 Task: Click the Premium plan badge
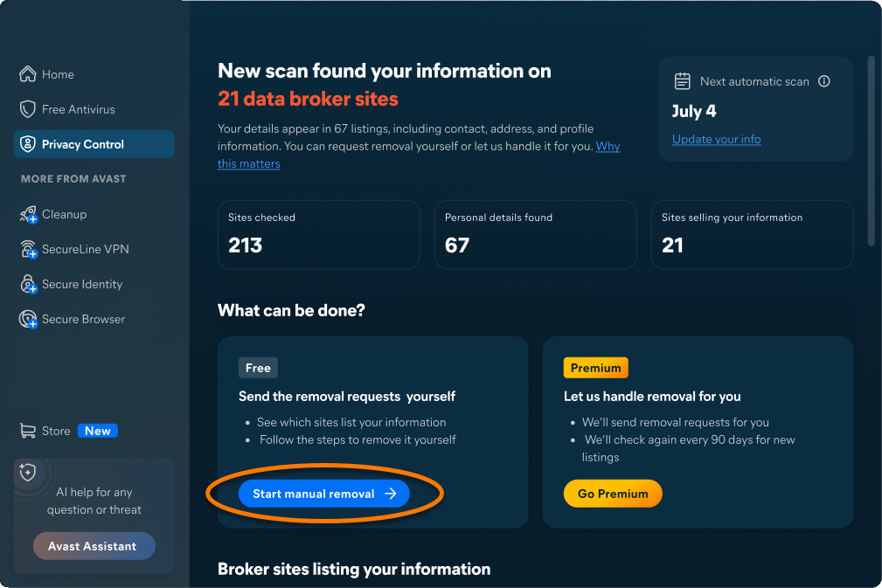pyautogui.click(x=595, y=368)
